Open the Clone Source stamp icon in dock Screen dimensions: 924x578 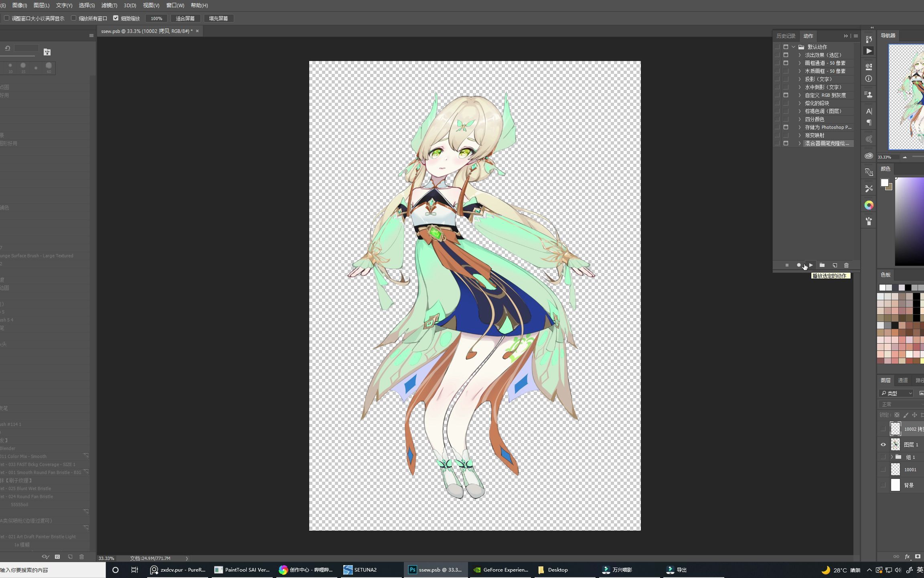pos(869,95)
